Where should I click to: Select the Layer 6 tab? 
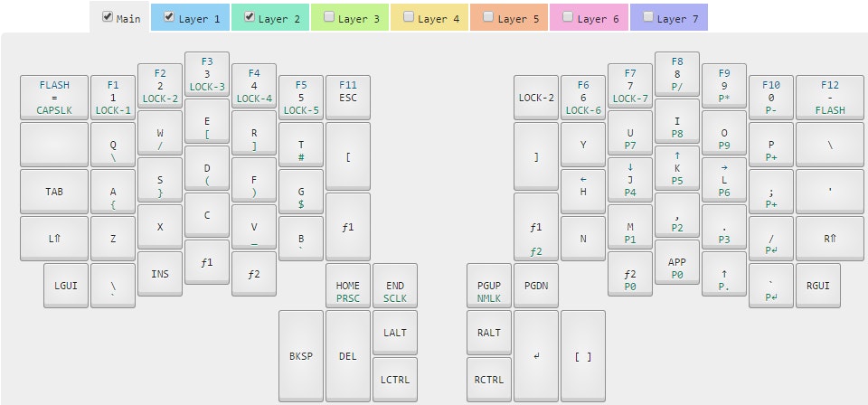590,18
